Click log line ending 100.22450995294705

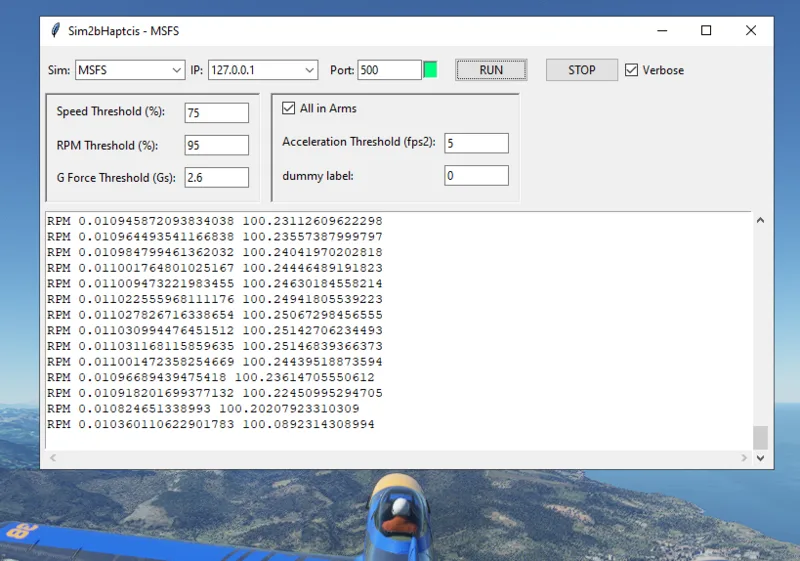pos(215,393)
